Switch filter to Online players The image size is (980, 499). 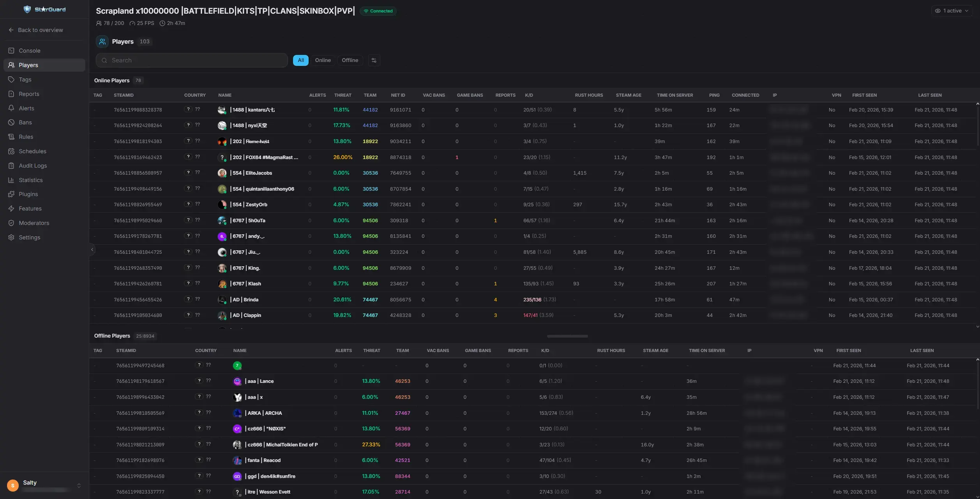click(x=323, y=60)
